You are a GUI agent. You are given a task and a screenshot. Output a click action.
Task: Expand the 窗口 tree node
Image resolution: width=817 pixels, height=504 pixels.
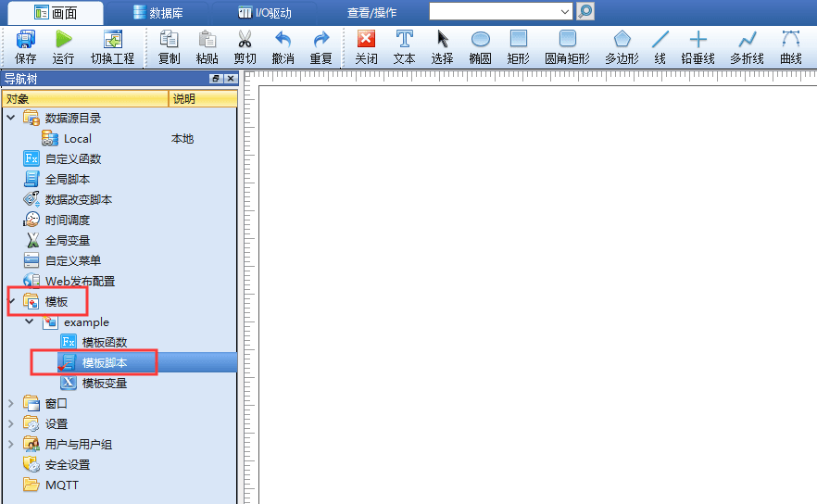(11, 403)
